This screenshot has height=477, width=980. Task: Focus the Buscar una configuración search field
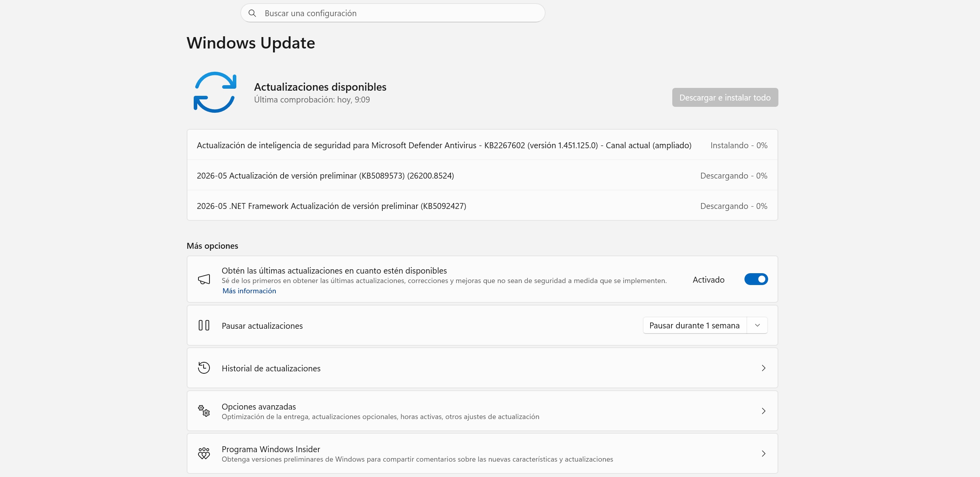tap(393, 13)
